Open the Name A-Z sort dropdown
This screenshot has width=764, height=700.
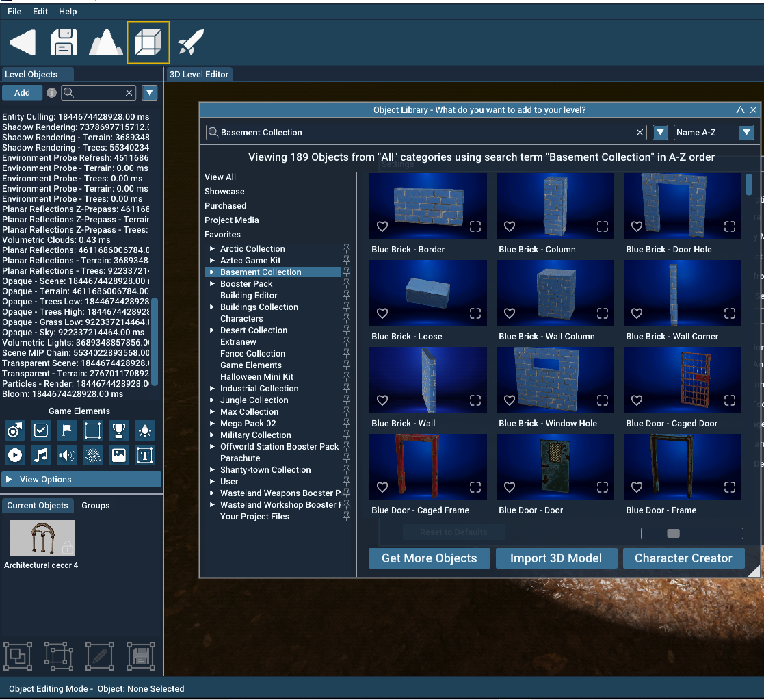(x=714, y=132)
